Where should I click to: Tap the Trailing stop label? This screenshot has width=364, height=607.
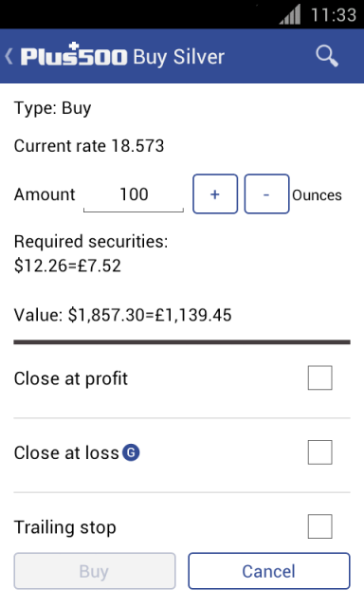click(65, 527)
